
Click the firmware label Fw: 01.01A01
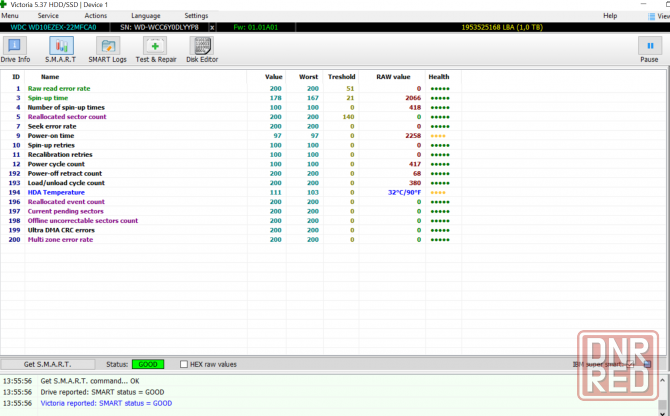click(256, 27)
